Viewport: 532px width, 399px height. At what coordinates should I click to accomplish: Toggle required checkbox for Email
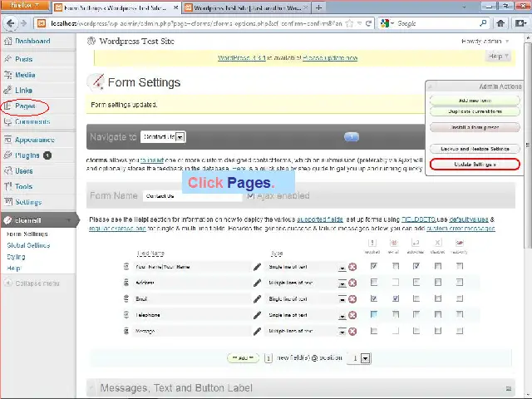coord(374,298)
